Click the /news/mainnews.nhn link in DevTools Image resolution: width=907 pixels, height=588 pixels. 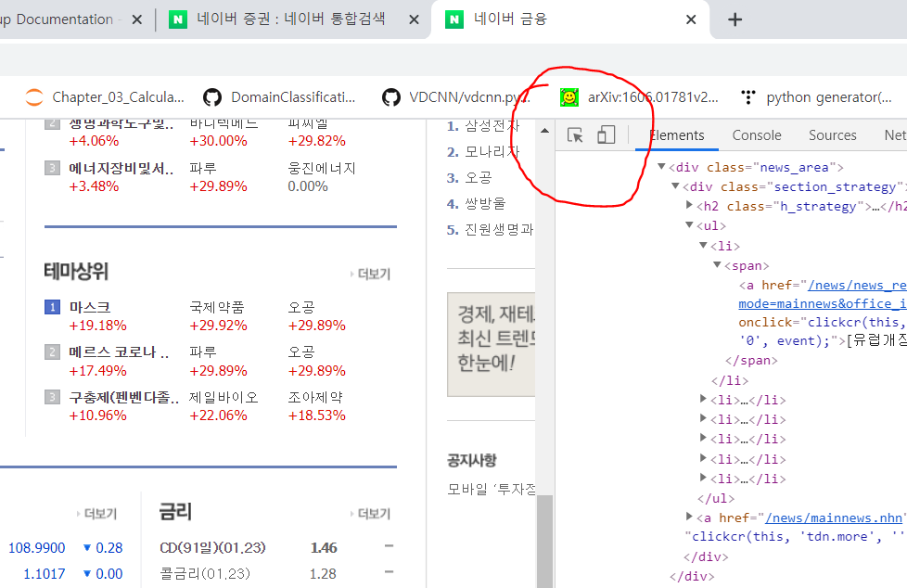(x=833, y=518)
